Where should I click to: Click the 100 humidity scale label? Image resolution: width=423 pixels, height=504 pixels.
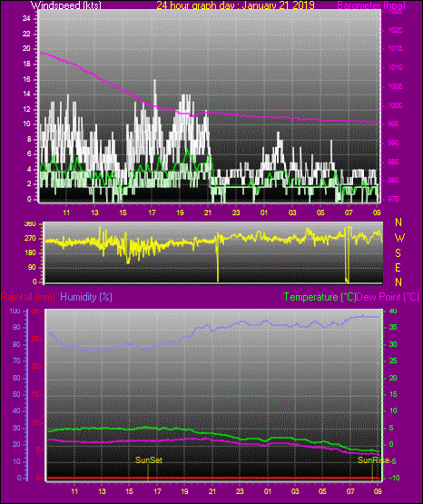coord(15,311)
